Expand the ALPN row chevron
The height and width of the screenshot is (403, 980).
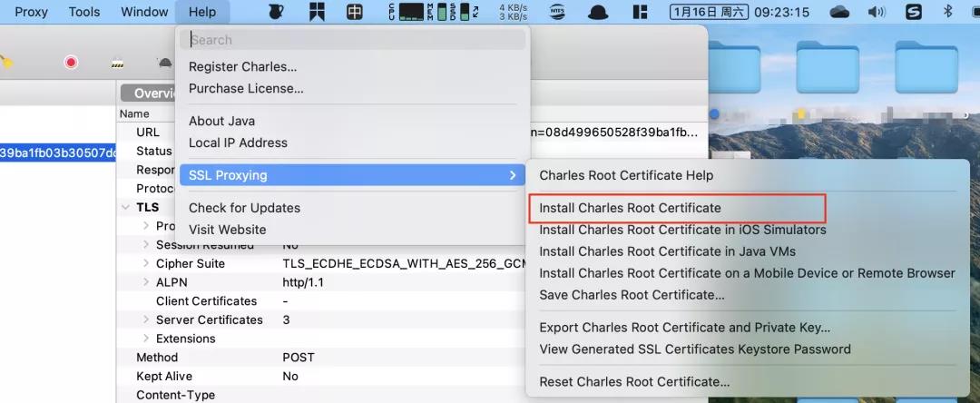tap(145, 281)
